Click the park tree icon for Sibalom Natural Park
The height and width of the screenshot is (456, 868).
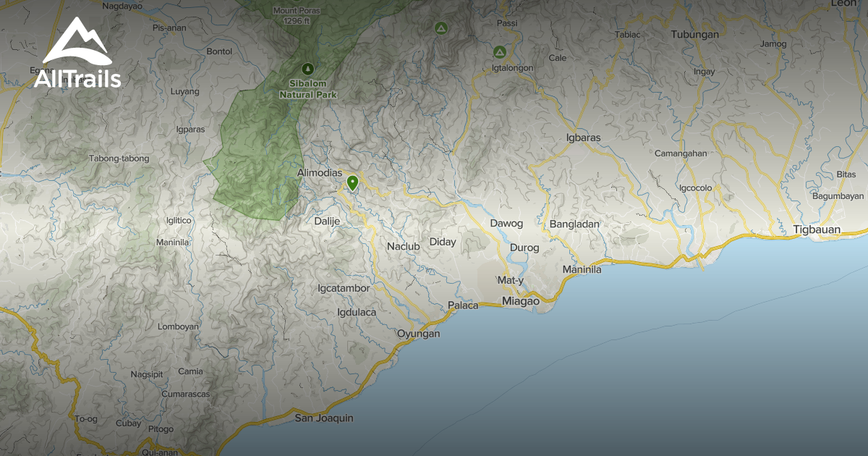307,69
